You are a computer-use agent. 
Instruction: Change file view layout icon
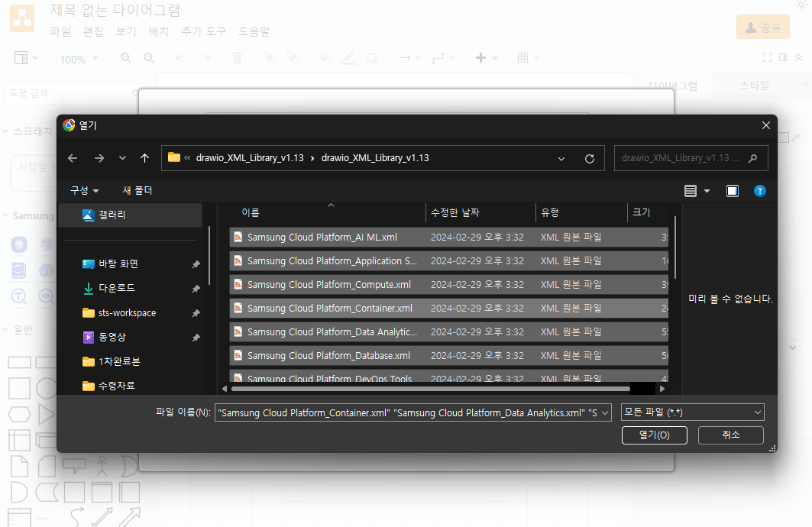coord(691,191)
